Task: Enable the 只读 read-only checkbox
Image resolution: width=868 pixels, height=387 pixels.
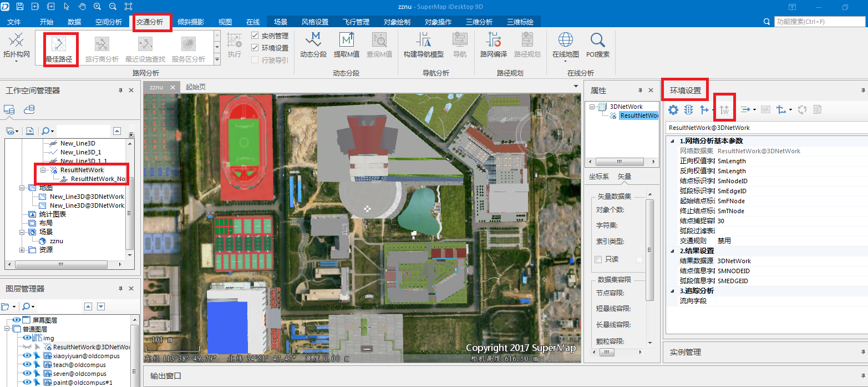Action: [598, 259]
